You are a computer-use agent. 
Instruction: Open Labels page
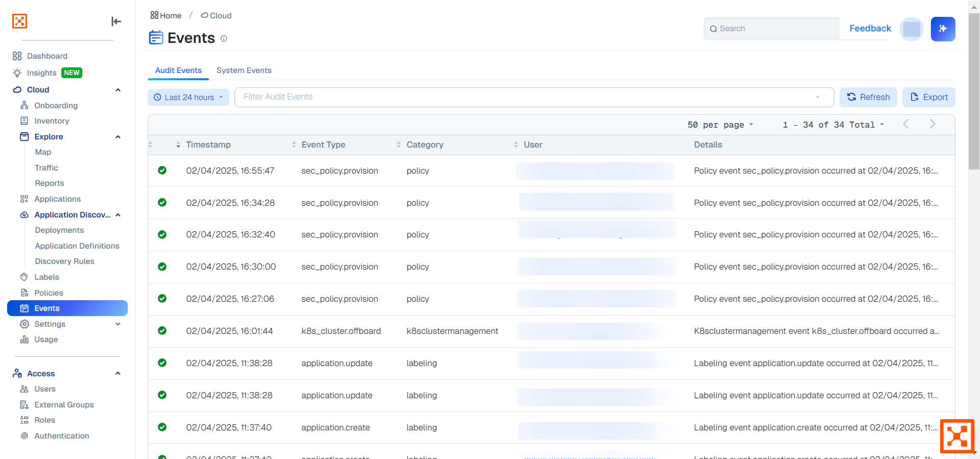[46, 277]
